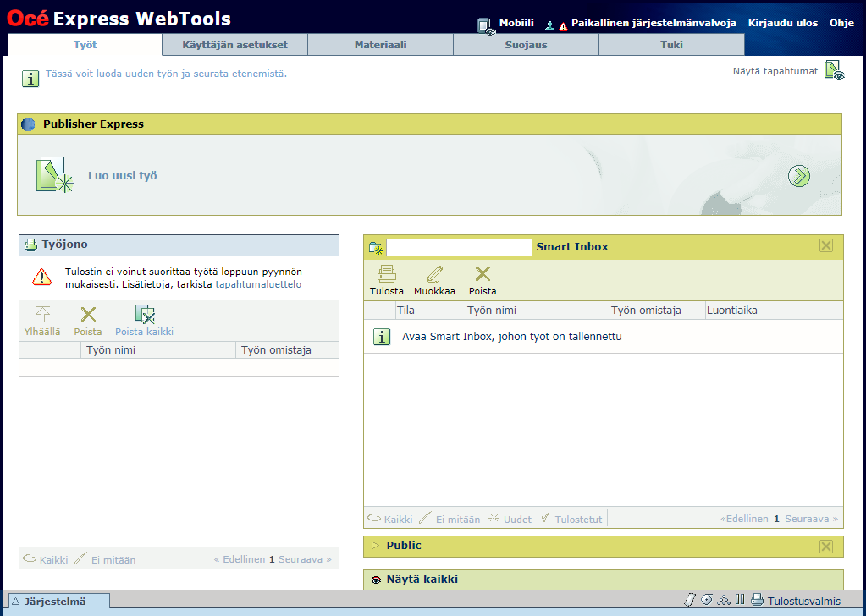Click the Smart Inbox folder icon
Screen dimensions: 866x616
point(376,248)
